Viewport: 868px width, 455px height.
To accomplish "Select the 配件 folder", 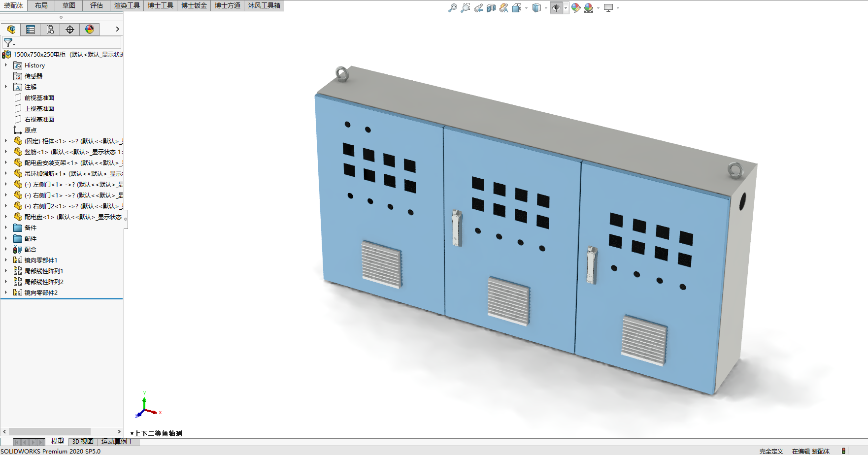I will pyautogui.click(x=31, y=238).
